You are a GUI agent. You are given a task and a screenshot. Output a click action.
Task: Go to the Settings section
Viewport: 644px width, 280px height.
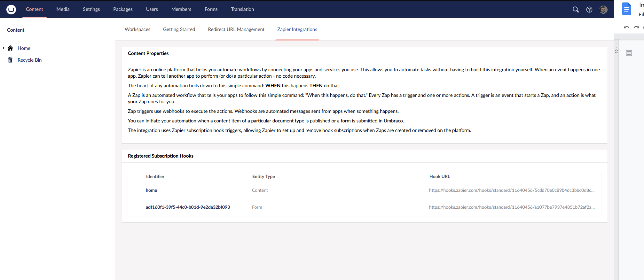pyautogui.click(x=91, y=9)
